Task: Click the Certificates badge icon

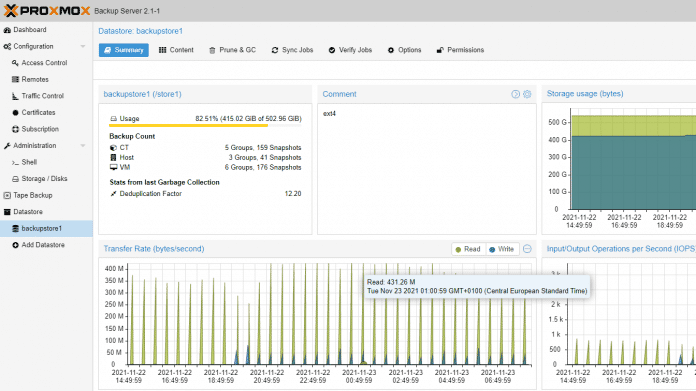Action: click(15, 112)
